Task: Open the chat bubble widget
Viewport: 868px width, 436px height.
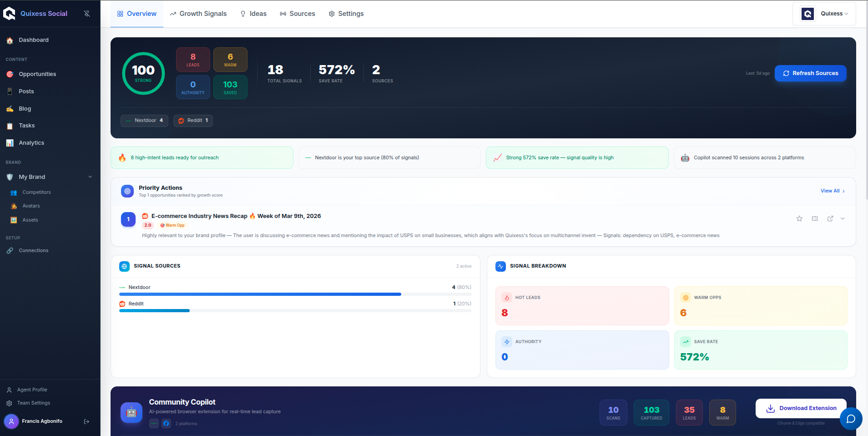Action: (851, 419)
